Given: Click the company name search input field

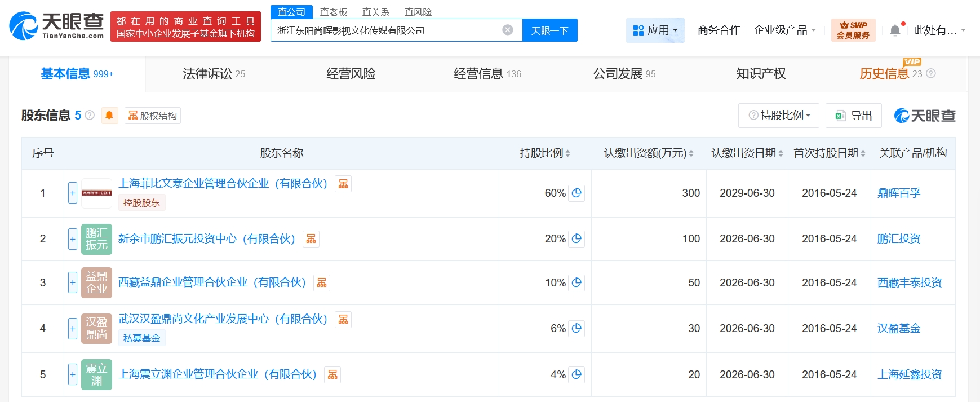Looking at the screenshot, I should (x=386, y=30).
